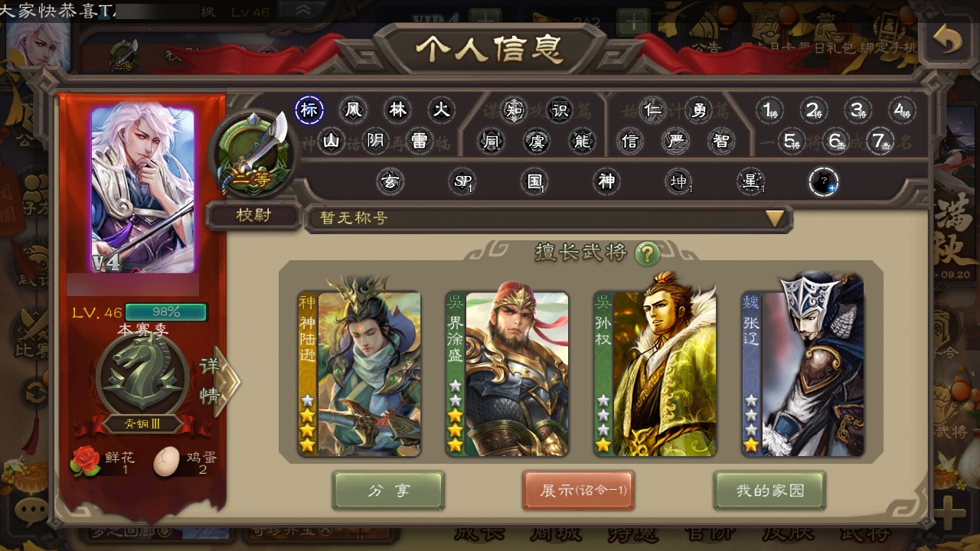
Task: Open the 校尉 rank tab
Action: point(253,216)
